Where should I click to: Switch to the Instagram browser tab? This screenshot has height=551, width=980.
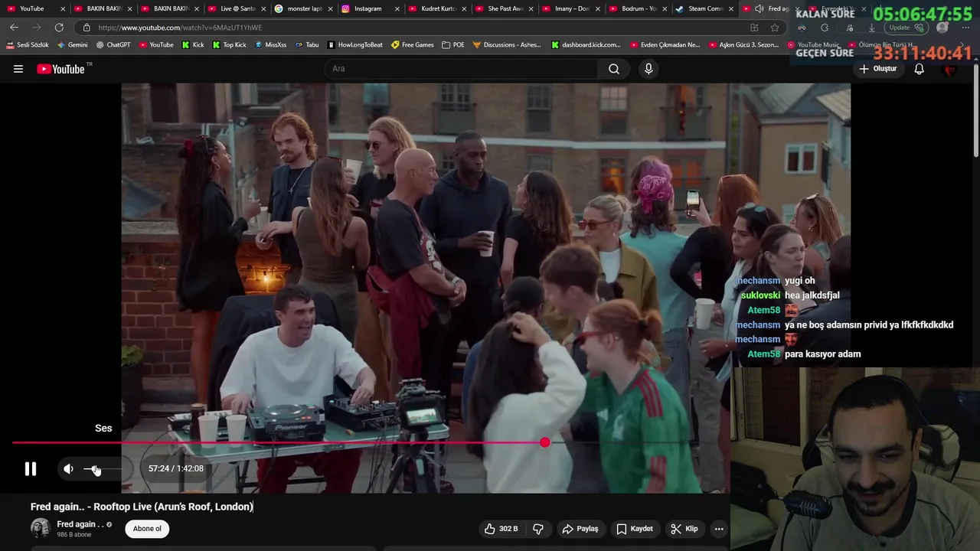[371, 8]
